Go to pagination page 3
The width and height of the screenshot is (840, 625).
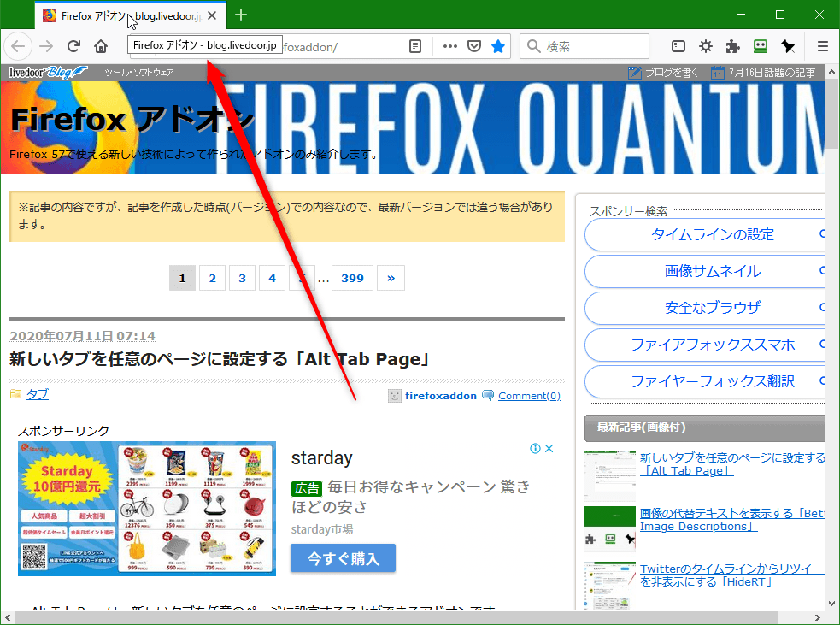(242, 278)
